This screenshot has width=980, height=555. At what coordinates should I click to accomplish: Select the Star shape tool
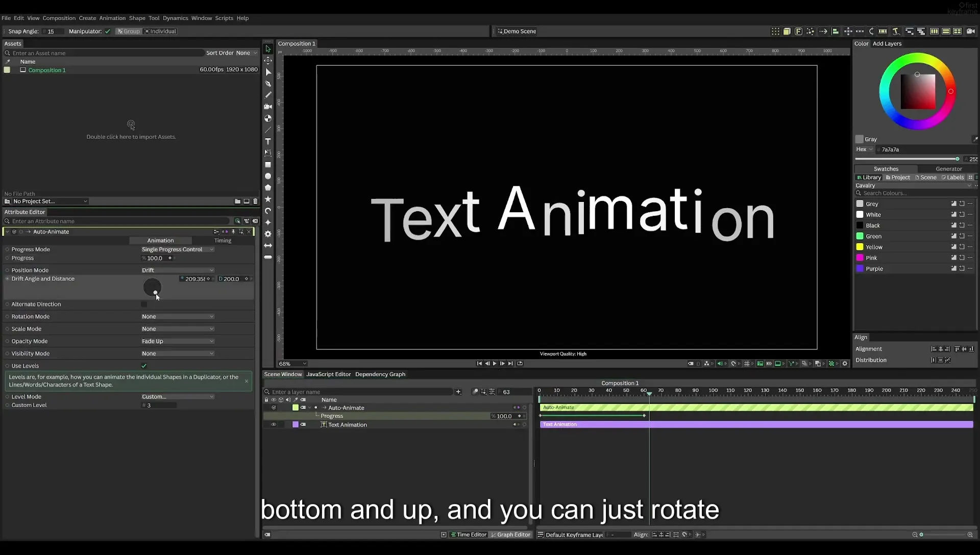pyautogui.click(x=268, y=199)
